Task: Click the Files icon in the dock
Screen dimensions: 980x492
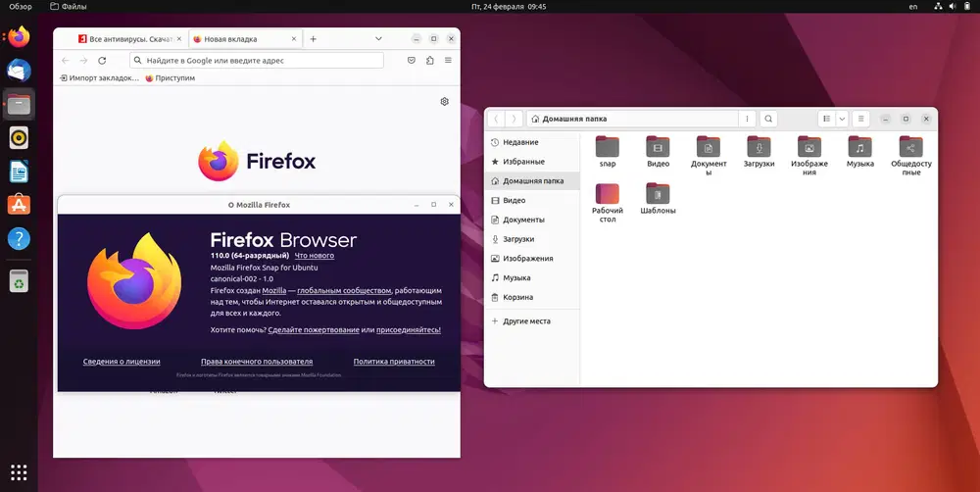Action: 19,105
